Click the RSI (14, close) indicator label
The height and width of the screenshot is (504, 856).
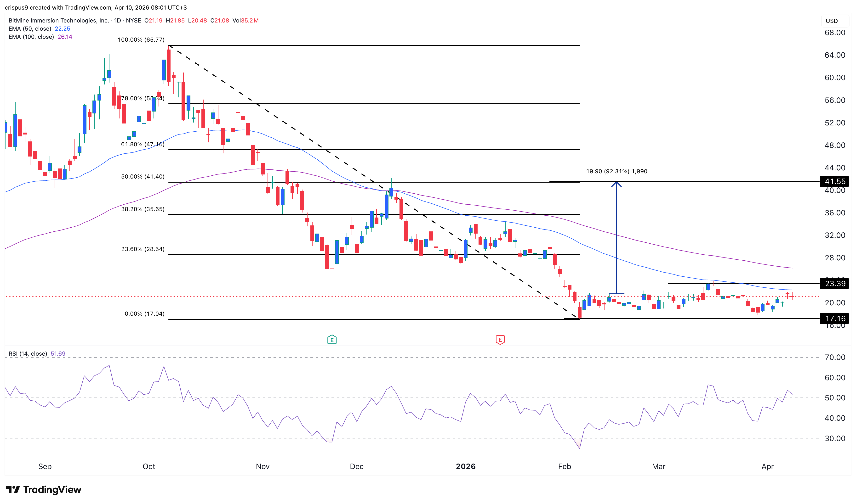(28, 353)
